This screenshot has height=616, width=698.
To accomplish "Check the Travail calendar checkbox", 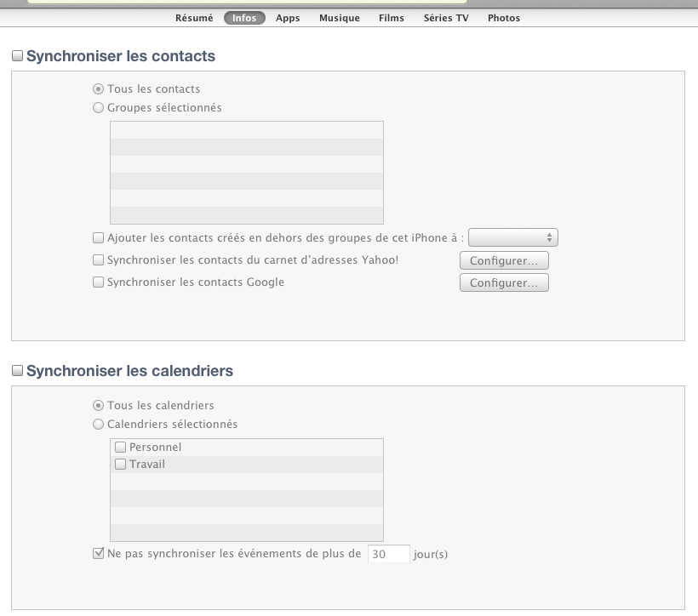I will tap(120, 465).
